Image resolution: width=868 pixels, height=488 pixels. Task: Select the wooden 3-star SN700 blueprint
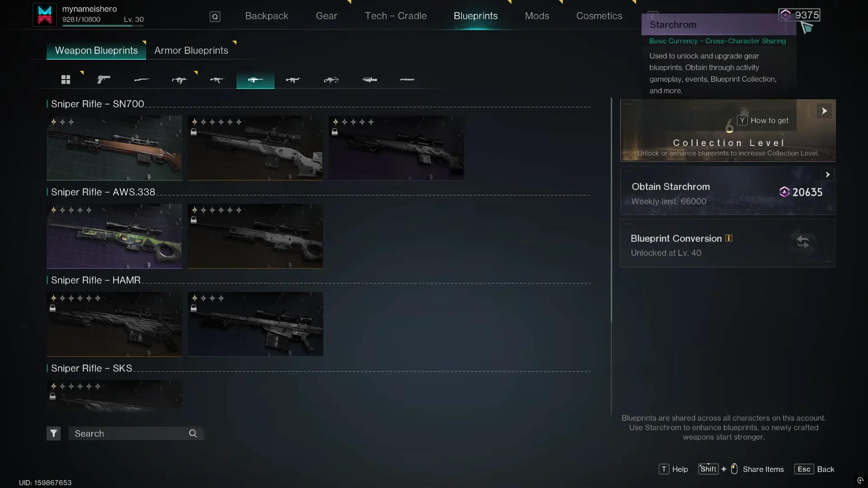click(x=114, y=148)
